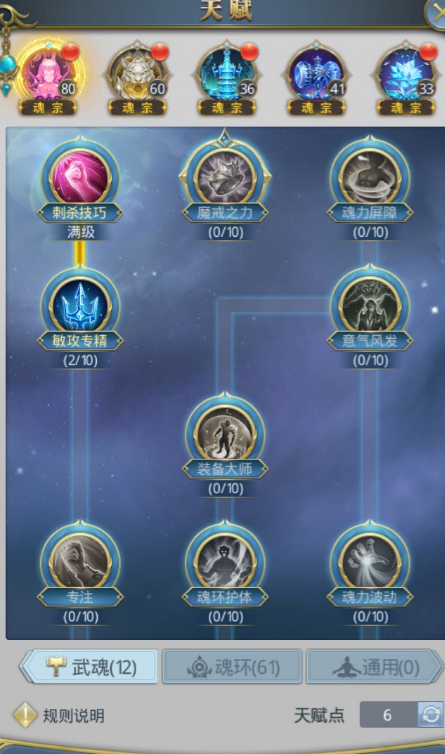
Task: Open the 魂环护体 talent node
Action: point(225,562)
